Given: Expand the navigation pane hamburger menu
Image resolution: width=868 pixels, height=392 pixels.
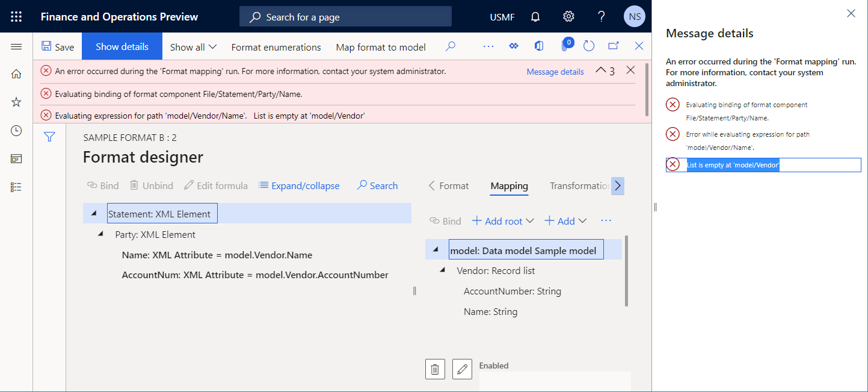Looking at the screenshot, I should [16, 46].
